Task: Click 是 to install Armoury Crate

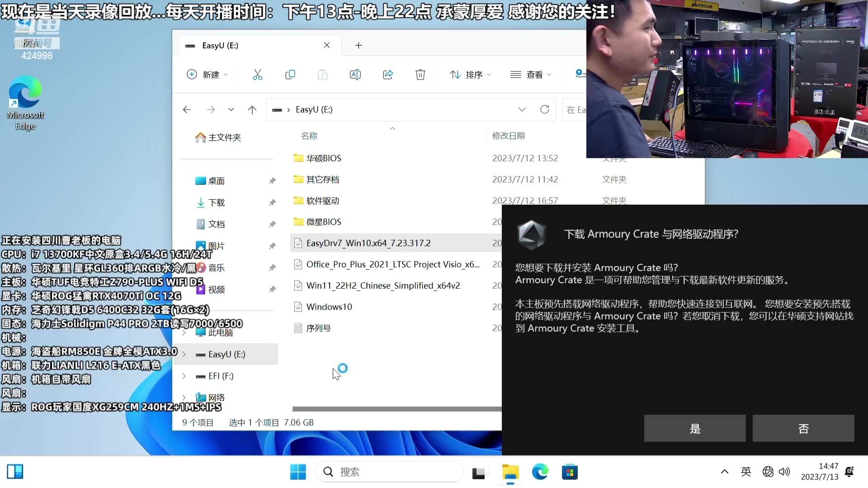Action: pyautogui.click(x=694, y=428)
